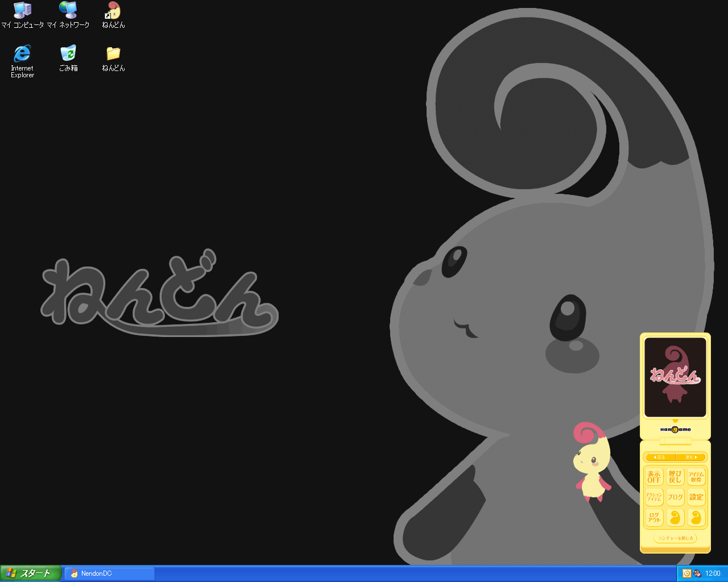Click the muted volume icon in system tray
Viewport: 728px width, 582px height.
click(x=697, y=573)
